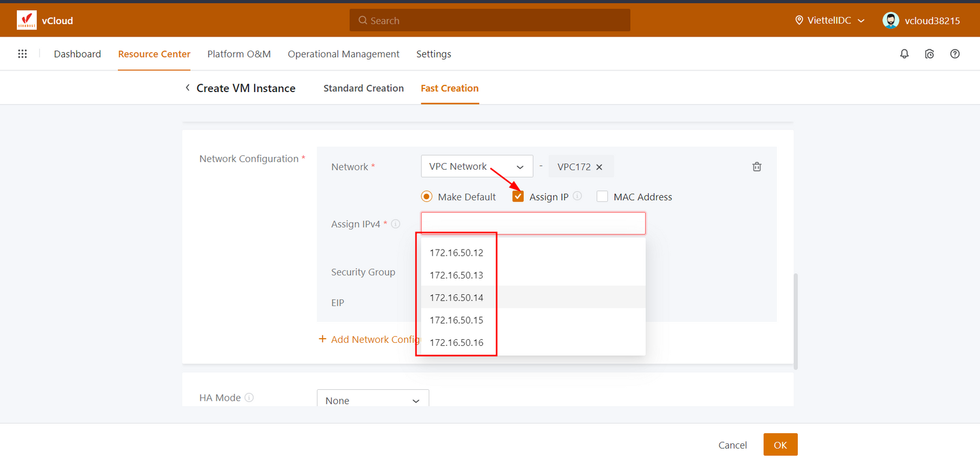Click the recent tasks clock icon
The image size is (980, 465).
pyautogui.click(x=929, y=54)
